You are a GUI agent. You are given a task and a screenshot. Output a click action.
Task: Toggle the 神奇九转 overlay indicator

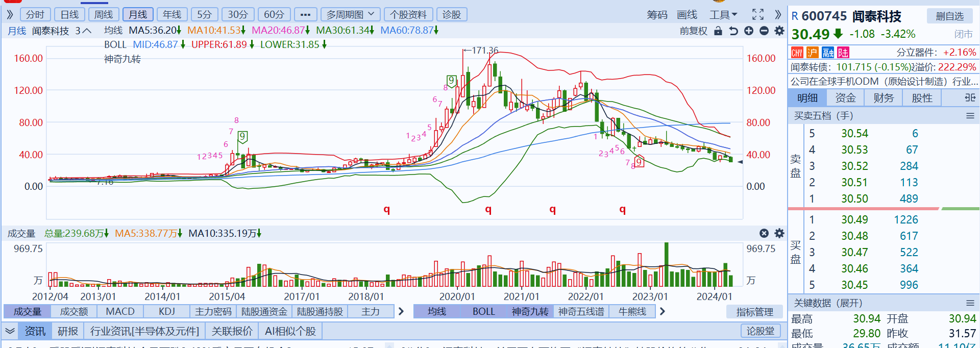(530, 311)
